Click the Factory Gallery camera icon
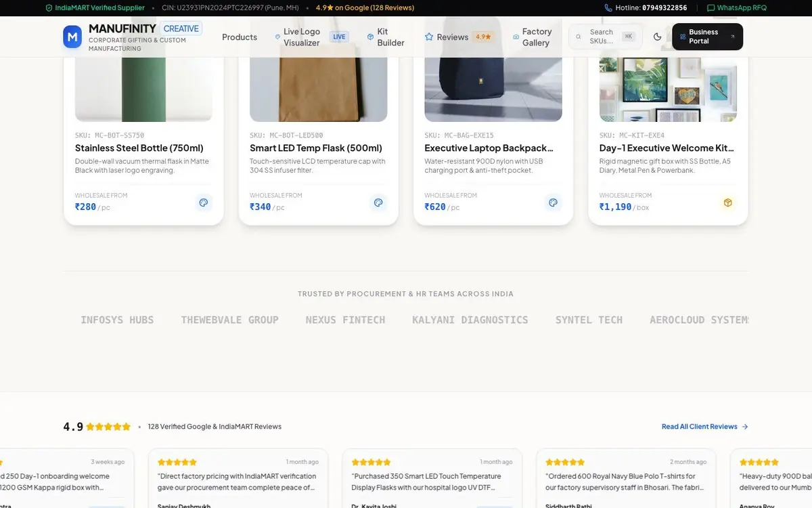The height and width of the screenshot is (508, 812). 516,37
